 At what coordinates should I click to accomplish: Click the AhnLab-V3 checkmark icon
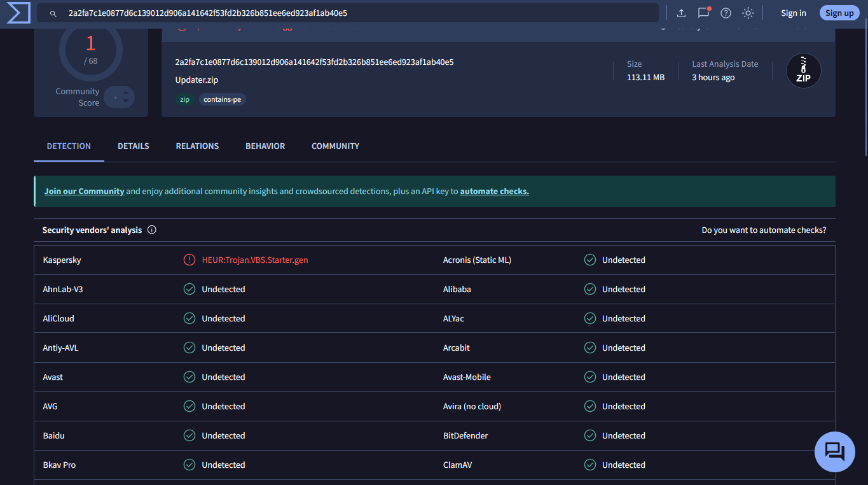coord(189,289)
